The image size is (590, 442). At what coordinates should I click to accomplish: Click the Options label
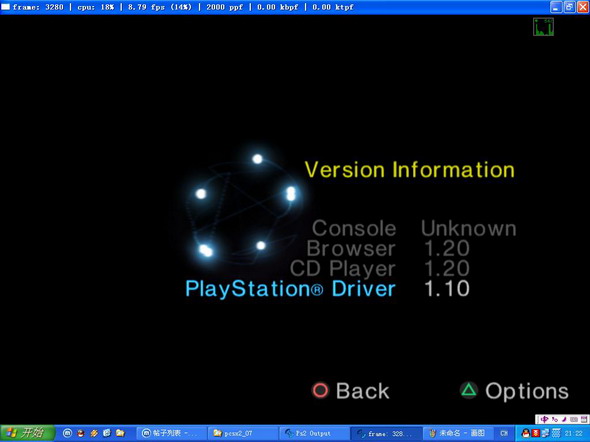527,392
